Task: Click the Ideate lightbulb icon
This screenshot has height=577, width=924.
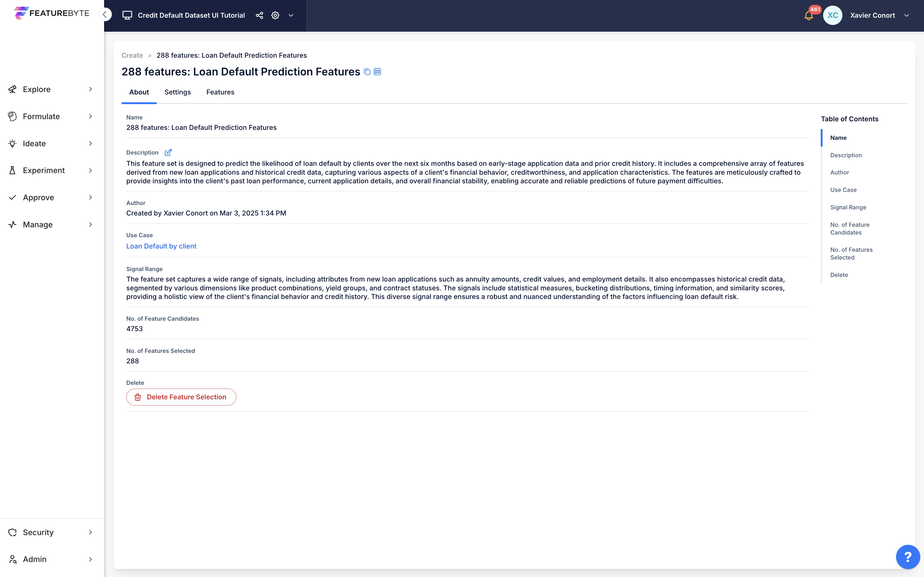Action: [13, 144]
